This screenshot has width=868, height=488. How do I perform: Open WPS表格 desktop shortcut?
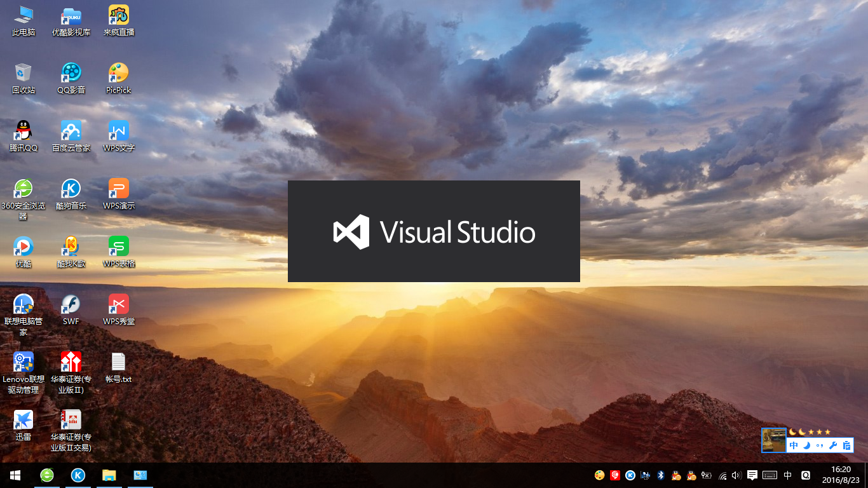[119, 252]
